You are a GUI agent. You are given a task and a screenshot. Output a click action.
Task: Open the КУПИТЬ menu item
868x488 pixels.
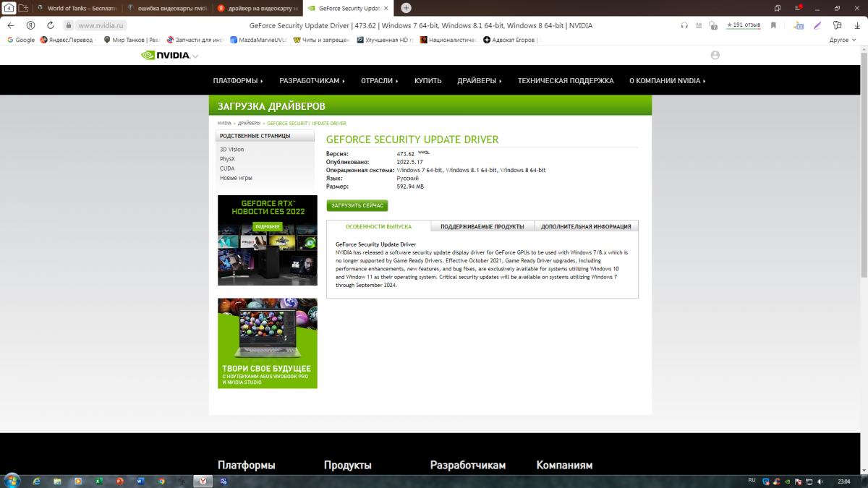[x=428, y=81]
